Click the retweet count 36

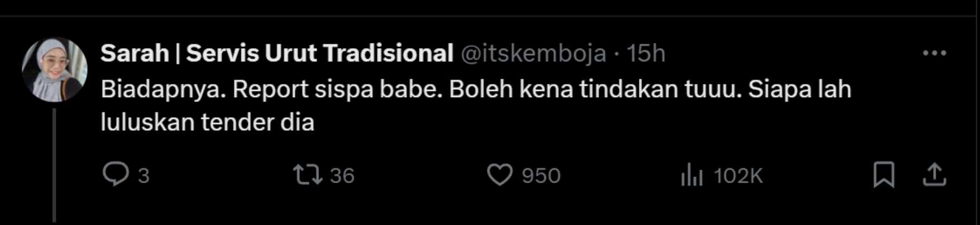[x=342, y=176]
